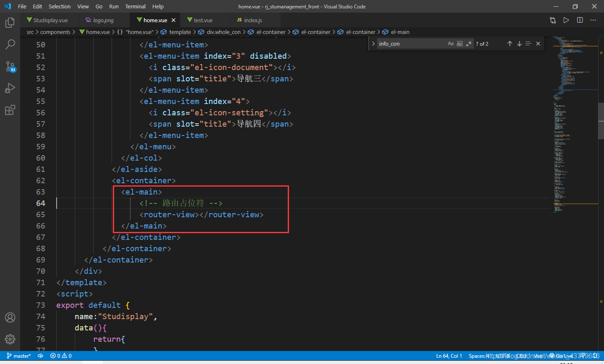Click the VS Code logo icon
Screen dimensions: 604x364
coord(8,6)
